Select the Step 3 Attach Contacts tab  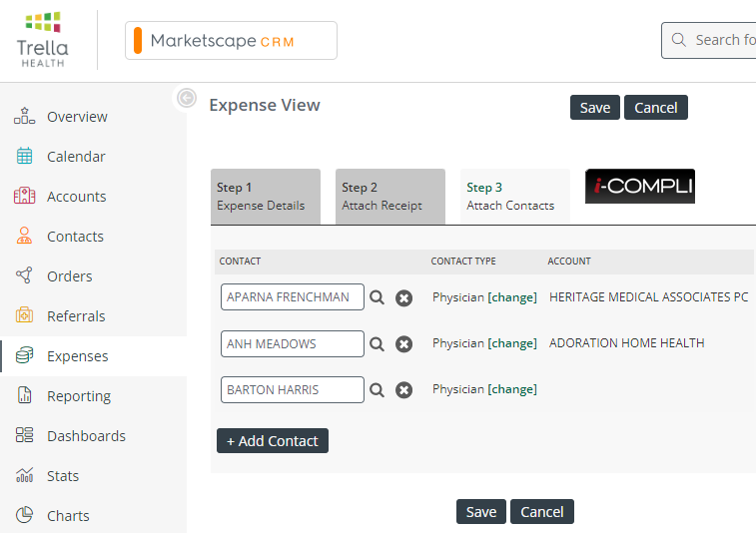(515, 197)
